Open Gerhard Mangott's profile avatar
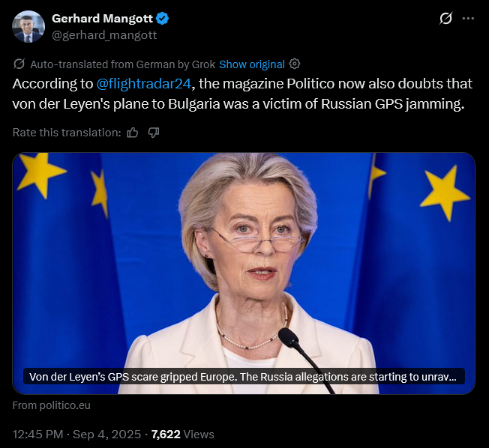 28,27
